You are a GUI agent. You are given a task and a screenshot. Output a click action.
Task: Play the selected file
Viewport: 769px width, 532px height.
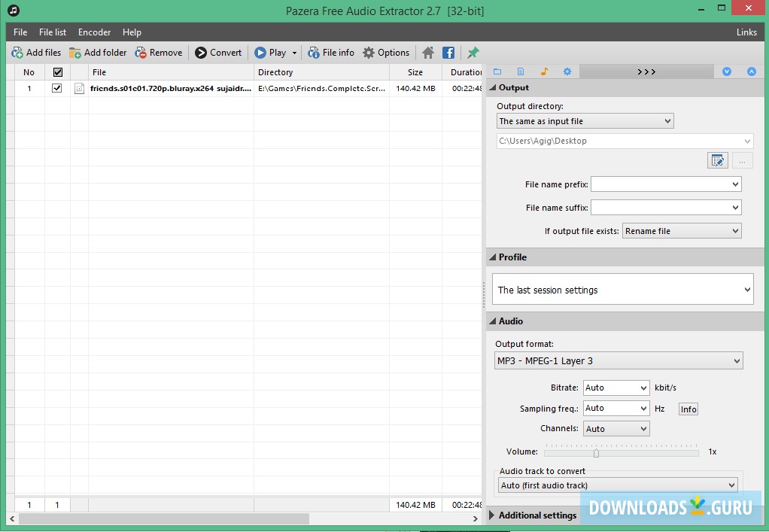tap(270, 53)
